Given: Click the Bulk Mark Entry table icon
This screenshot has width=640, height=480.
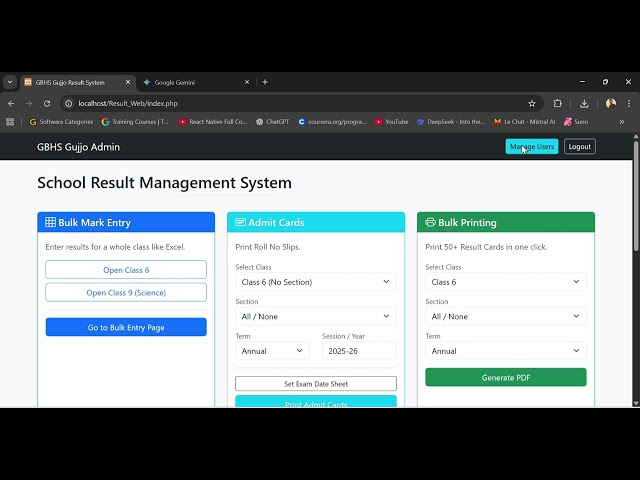Looking at the screenshot, I should pyautogui.click(x=51, y=222).
